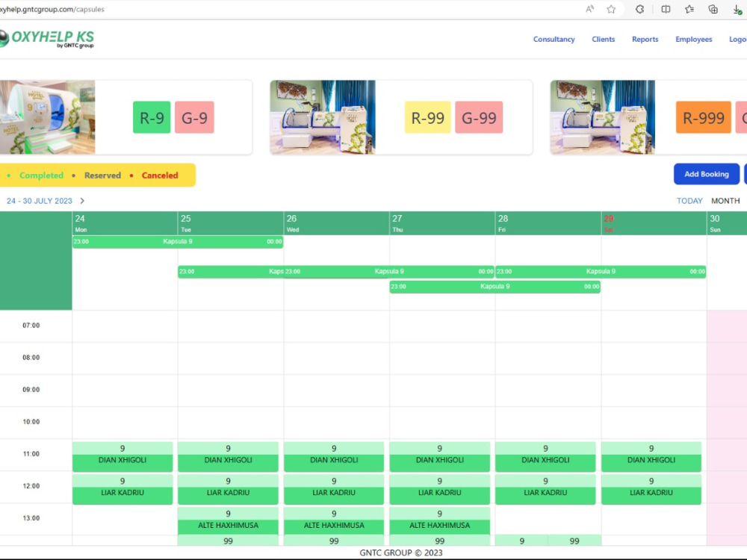747x560 pixels.
Task: Toggle split screen browser icon
Action: [x=666, y=9]
